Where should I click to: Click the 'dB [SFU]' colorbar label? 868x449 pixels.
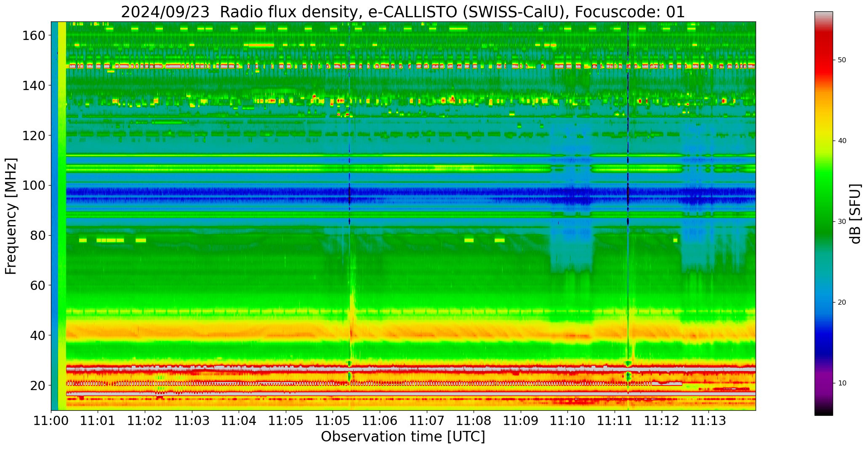855,213
